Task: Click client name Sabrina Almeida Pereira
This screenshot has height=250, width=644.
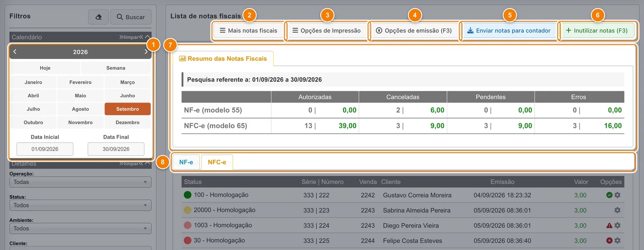Action: click(417, 210)
